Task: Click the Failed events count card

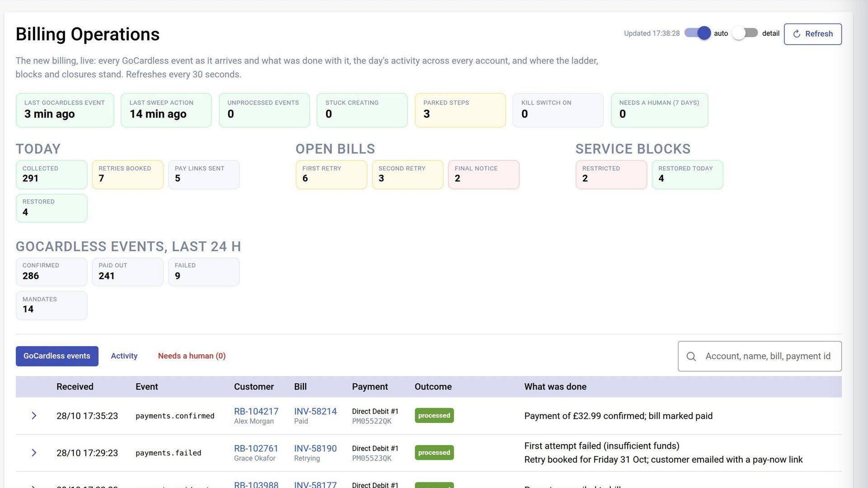Action: pos(204,272)
